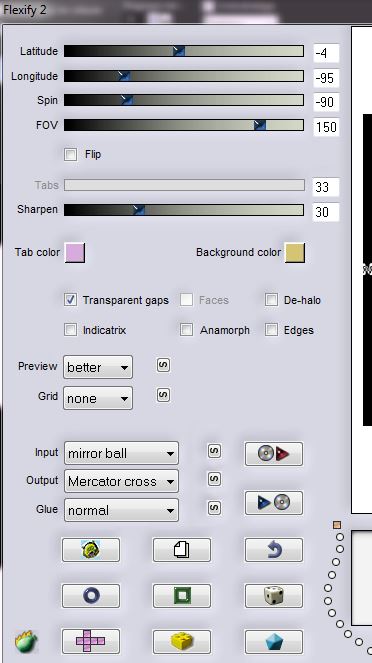Screen dimensions: 372x663
Task: Open the Output Mercator cross dropdown
Action: (121, 481)
